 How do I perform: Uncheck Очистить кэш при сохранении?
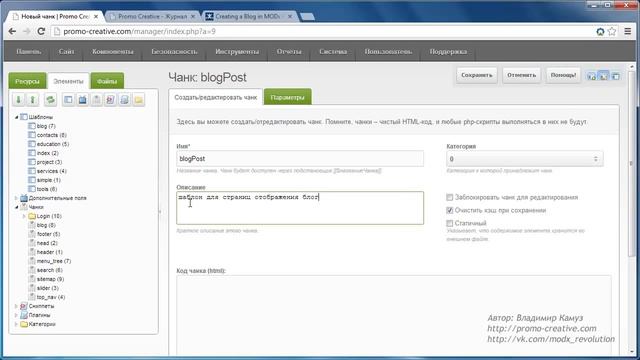[x=449, y=210]
